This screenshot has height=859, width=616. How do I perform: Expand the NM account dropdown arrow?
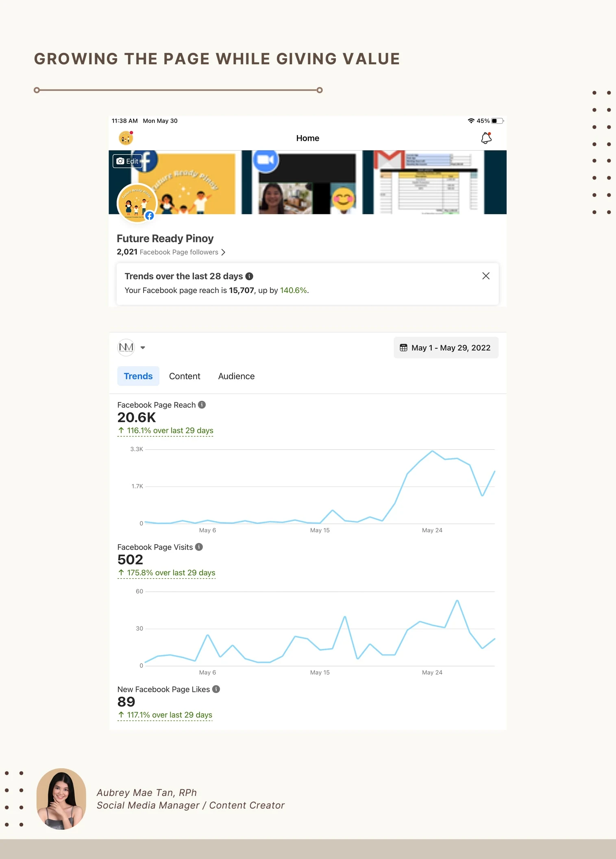point(143,348)
